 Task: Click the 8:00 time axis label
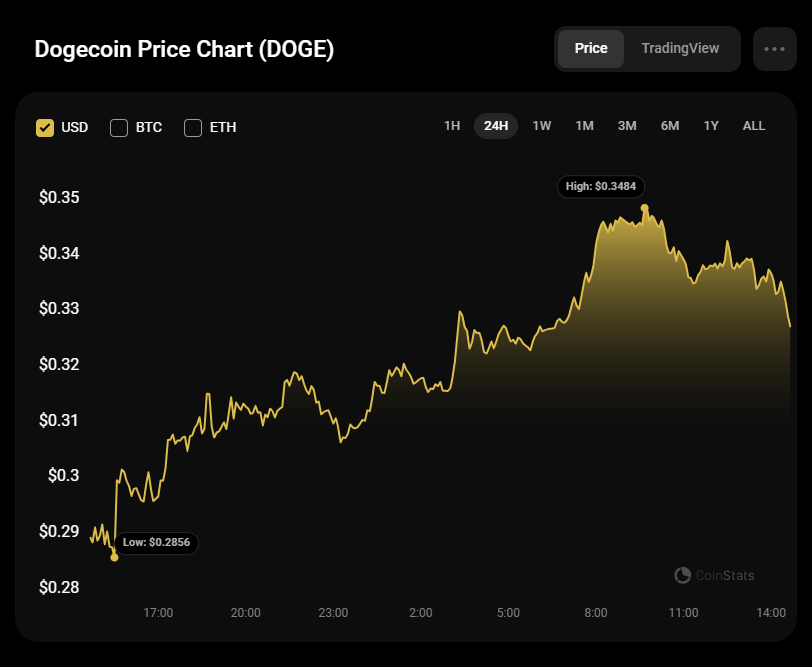coord(596,613)
